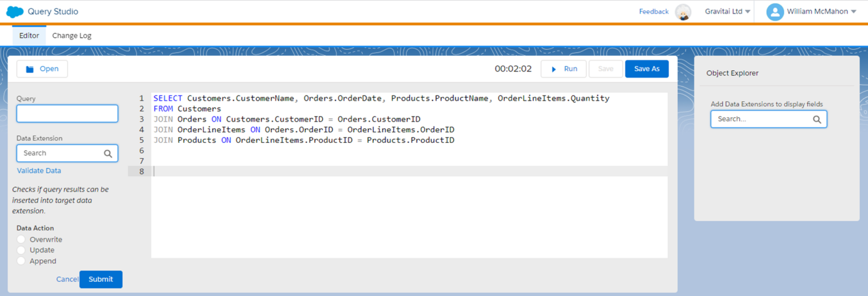
Task: Click the Query Studio title text
Action: (x=53, y=12)
